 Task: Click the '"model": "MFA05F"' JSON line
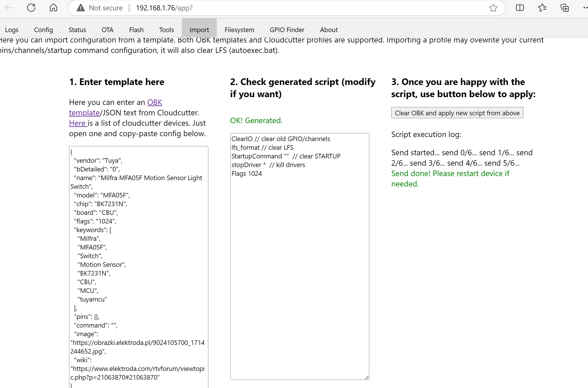pyautogui.click(x=102, y=195)
